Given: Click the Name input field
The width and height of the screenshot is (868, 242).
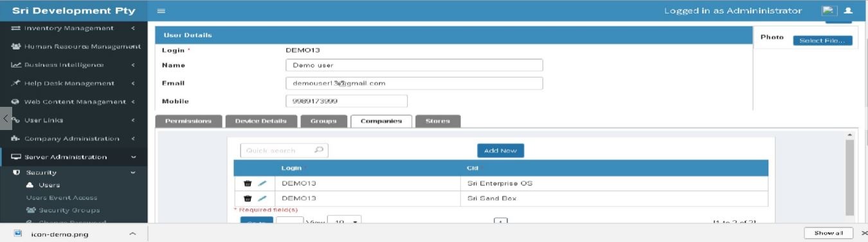Looking at the screenshot, I should coord(414,65).
